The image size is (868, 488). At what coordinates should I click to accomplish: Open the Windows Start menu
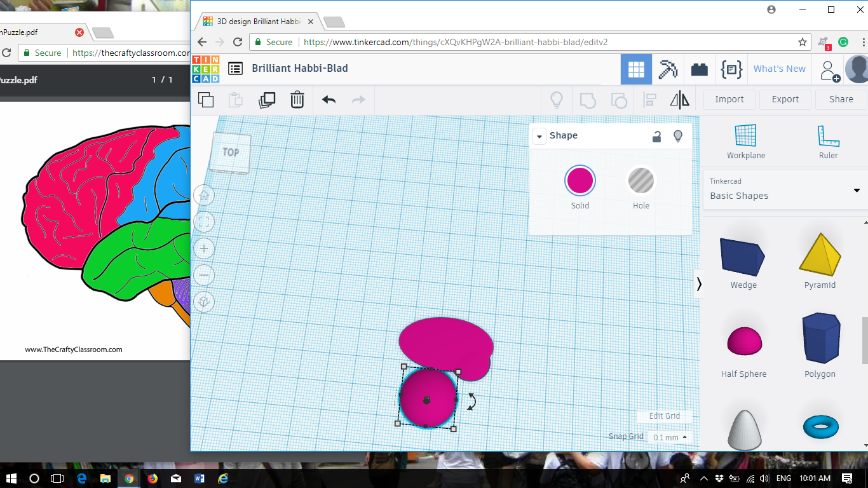[11, 478]
